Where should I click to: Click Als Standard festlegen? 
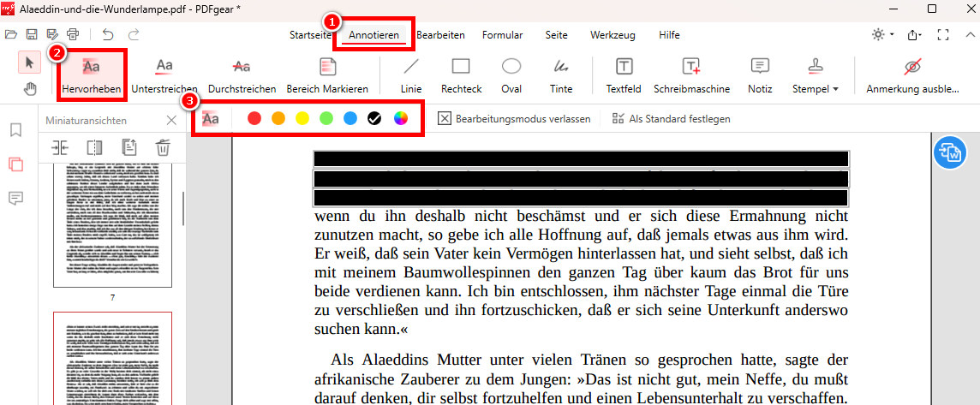(x=671, y=118)
